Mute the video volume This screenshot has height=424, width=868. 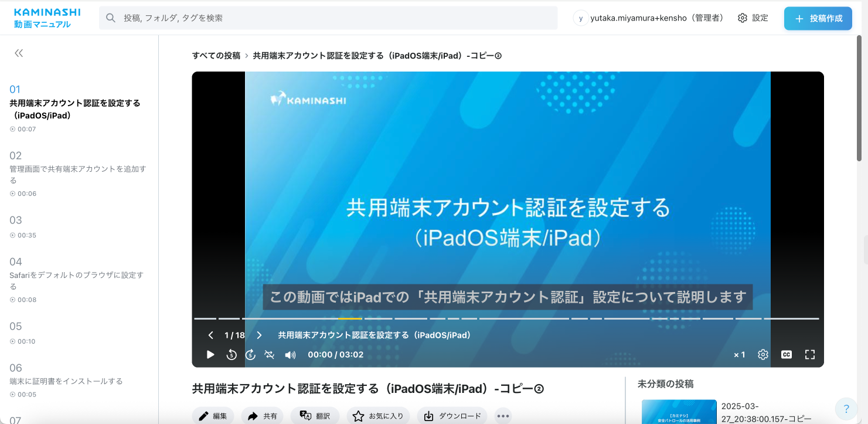click(290, 355)
